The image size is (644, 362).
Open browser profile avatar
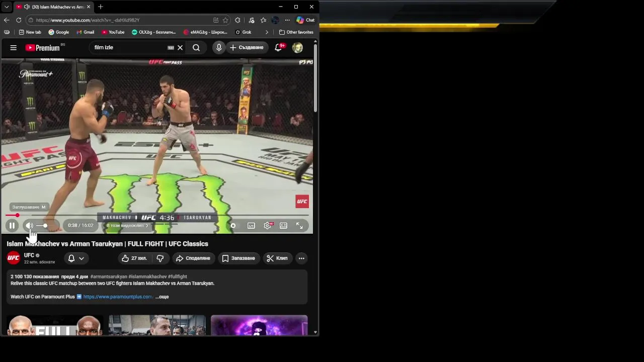coord(275,20)
